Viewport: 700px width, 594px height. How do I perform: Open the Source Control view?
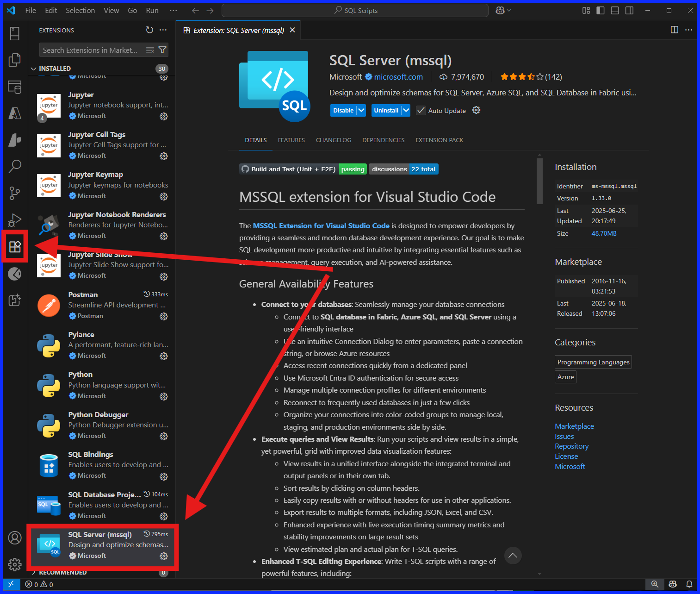pos(15,193)
